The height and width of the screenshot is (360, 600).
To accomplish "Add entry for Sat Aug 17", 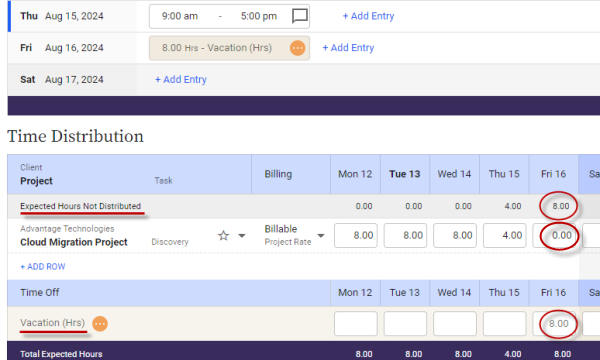I will pyautogui.click(x=181, y=80).
